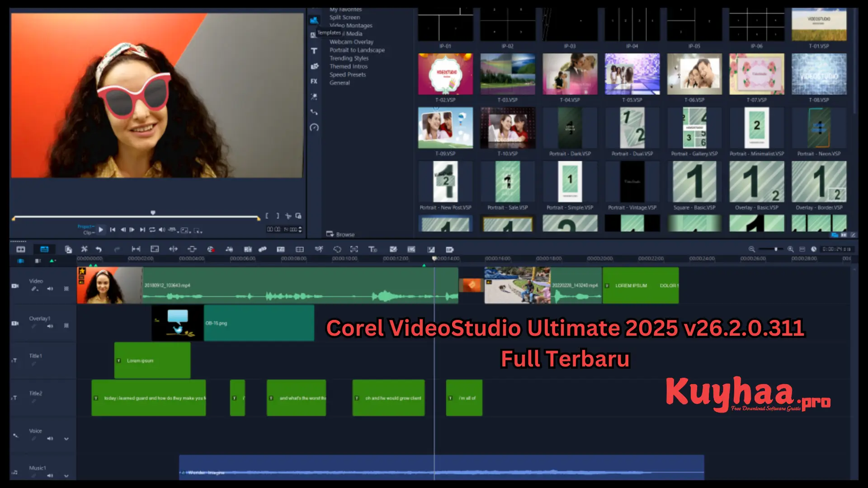Switch to Timeline view
The height and width of the screenshot is (488, 868).
(x=44, y=249)
